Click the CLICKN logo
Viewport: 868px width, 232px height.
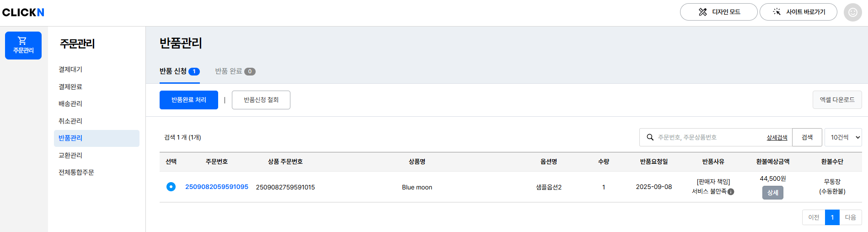tap(23, 12)
